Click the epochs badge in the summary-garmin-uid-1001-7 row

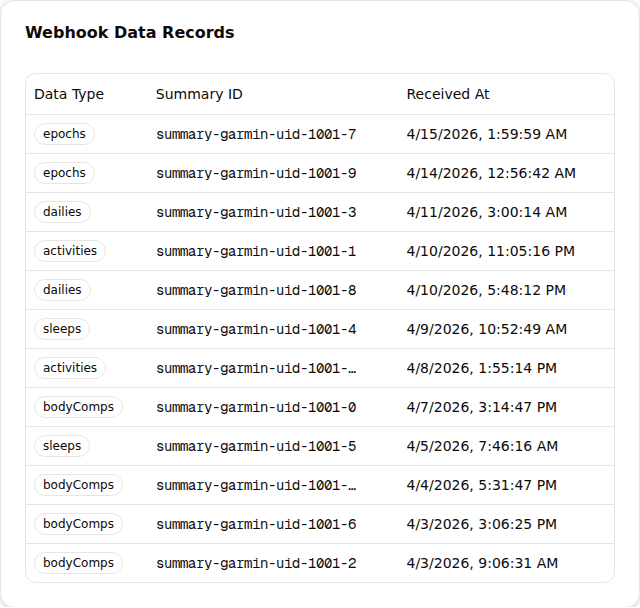point(64,134)
